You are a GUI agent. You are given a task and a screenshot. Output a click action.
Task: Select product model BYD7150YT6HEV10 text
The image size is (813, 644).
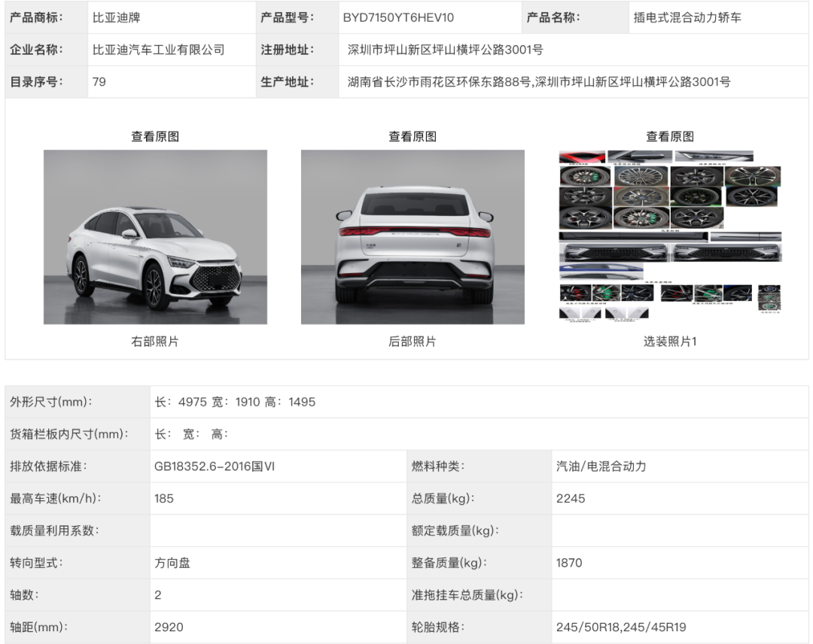398,17
